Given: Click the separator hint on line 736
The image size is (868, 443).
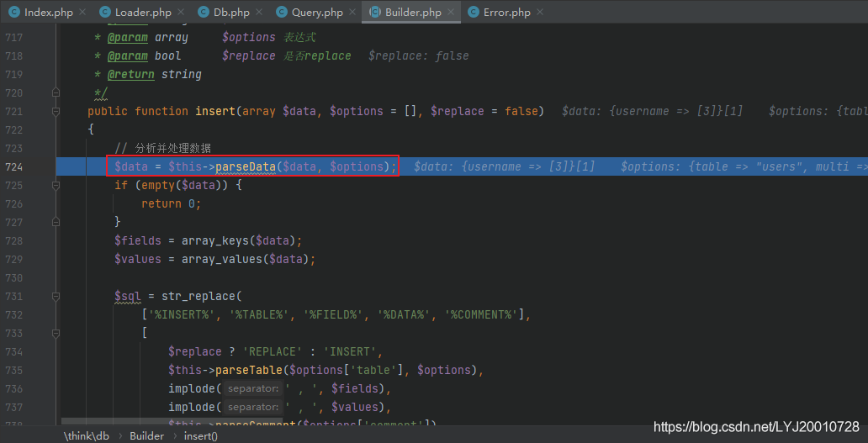Looking at the screenshot, I should coord(253,389).
